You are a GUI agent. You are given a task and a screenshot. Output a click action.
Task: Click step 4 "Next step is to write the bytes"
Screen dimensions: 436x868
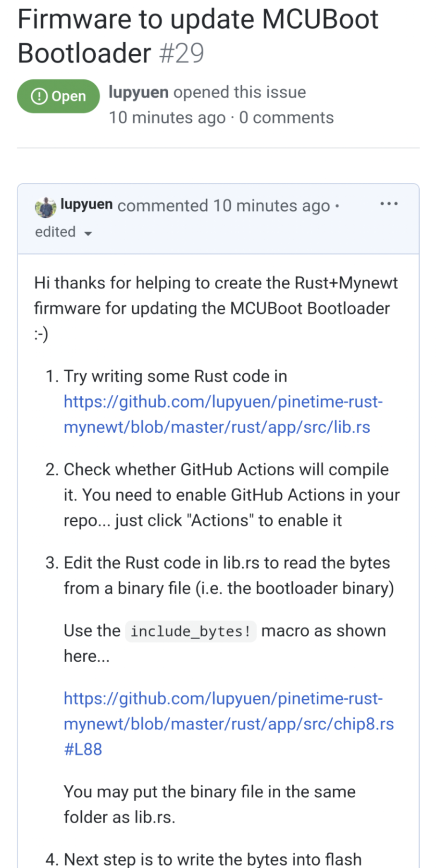pos(212,859)
